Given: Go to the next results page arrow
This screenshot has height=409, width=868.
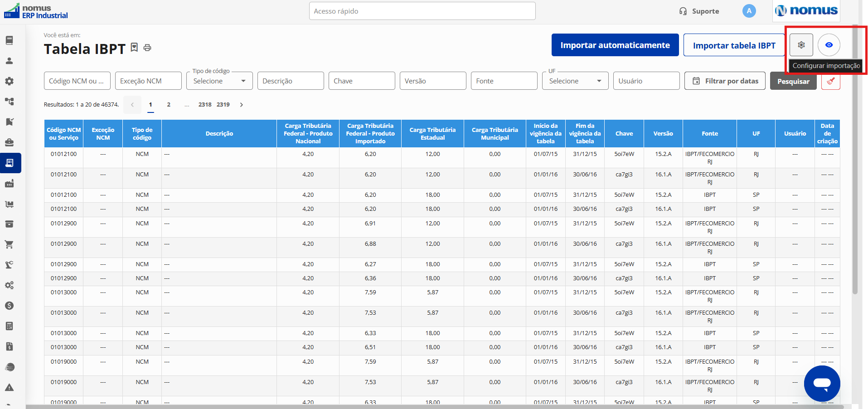Looking at the screenshot, I should coord(242,105).
